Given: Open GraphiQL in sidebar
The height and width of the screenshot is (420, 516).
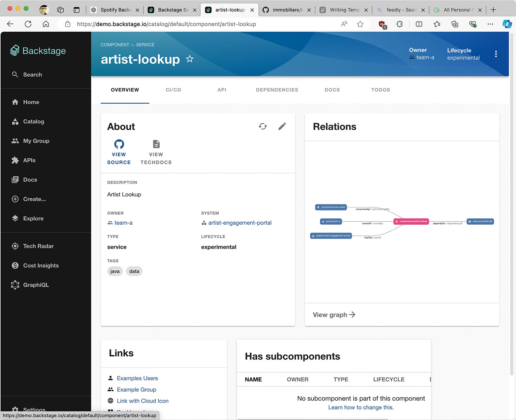Looking at the screenshot, I should (30, 285).
